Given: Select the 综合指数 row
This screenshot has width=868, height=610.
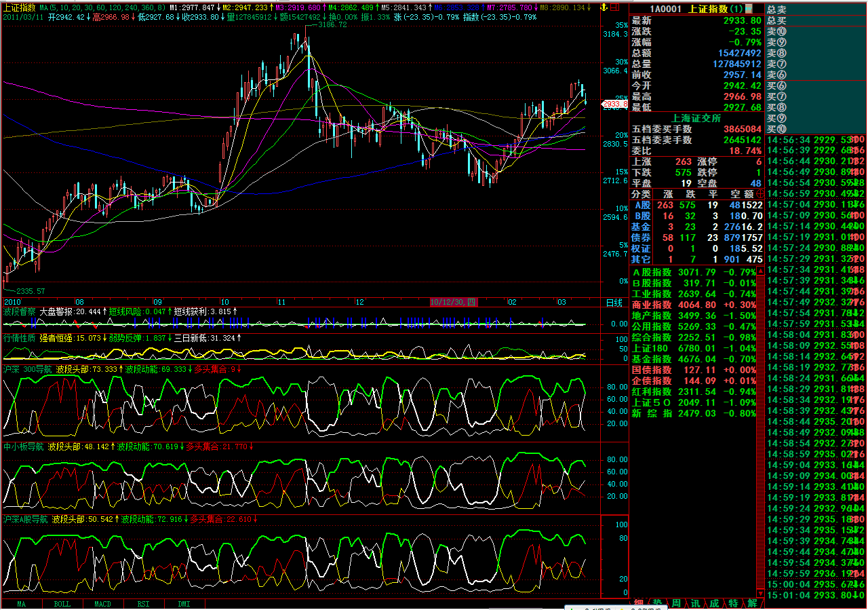Looking at the screenshot, I should click(692, 337).
